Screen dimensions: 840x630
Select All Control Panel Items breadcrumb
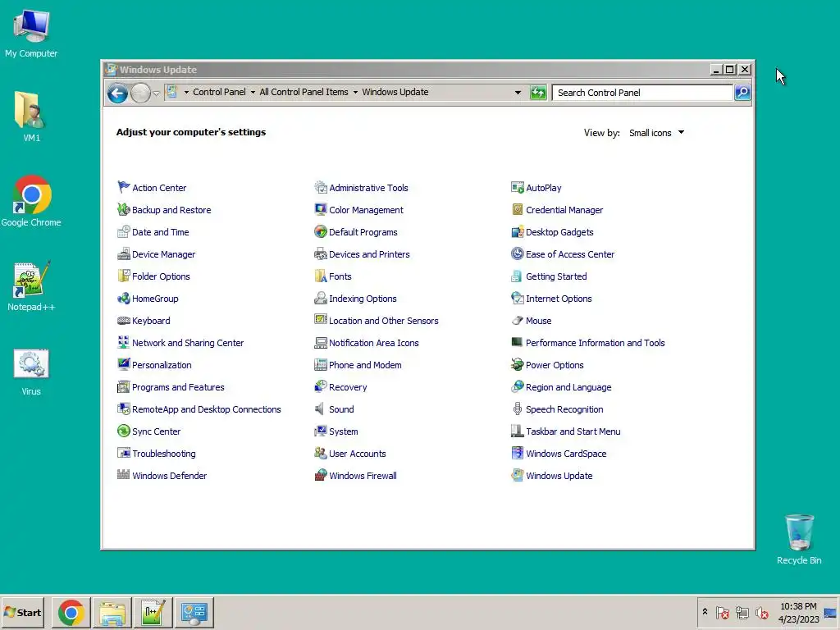click(x=304, y=92)
